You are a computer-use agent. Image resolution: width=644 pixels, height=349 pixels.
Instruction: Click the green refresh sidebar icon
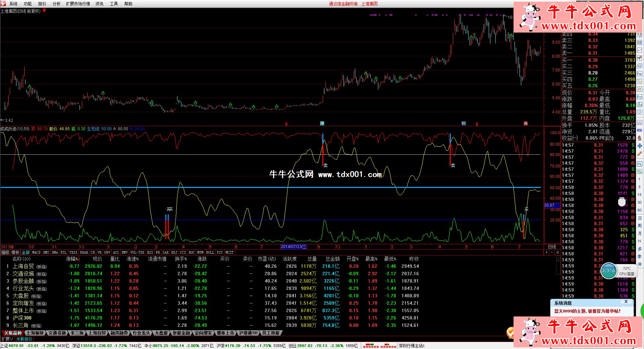pyautogui.click(x=640, y=171)
